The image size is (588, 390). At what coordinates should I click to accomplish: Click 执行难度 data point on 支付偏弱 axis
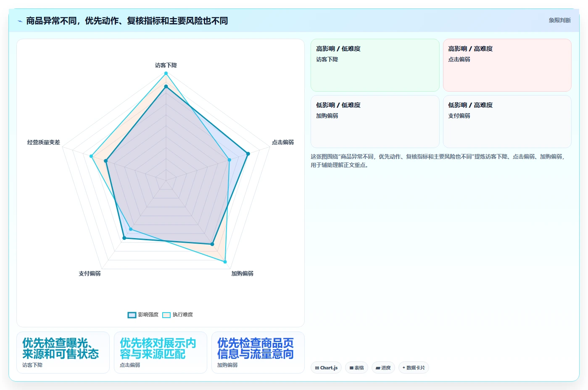[131, 229]
